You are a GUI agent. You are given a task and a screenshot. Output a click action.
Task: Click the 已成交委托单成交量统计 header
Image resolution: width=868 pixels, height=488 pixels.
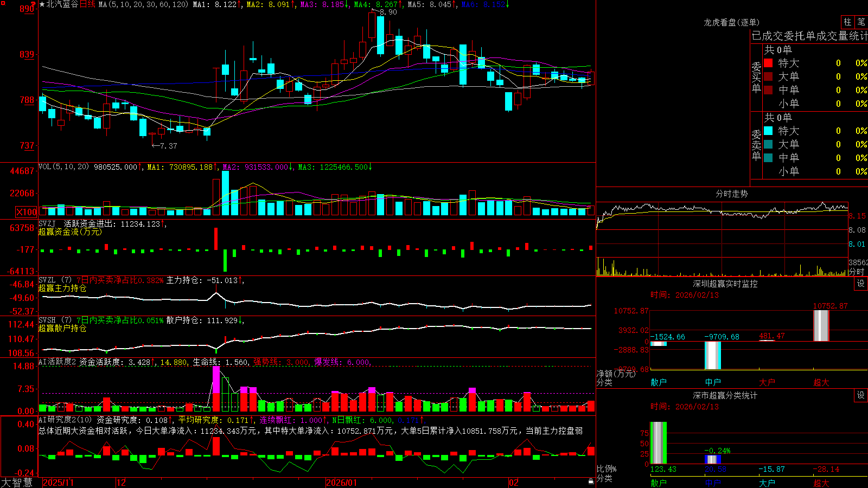(809, 36)
